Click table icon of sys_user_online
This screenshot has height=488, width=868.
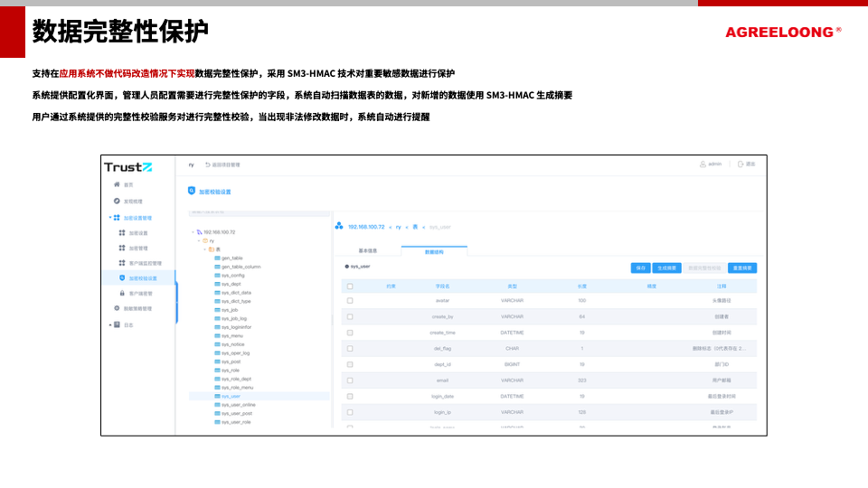[217, 405]
